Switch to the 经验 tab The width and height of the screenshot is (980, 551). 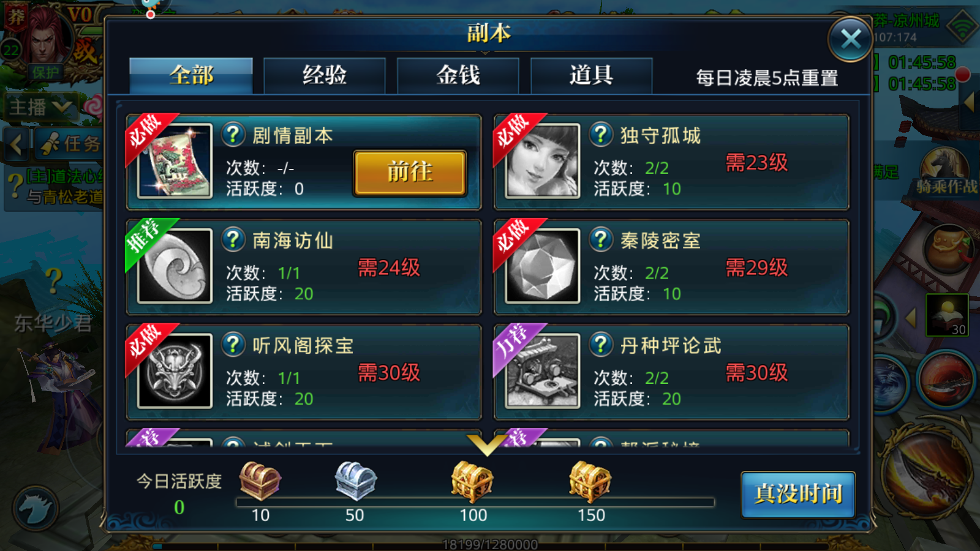[325, 75]
